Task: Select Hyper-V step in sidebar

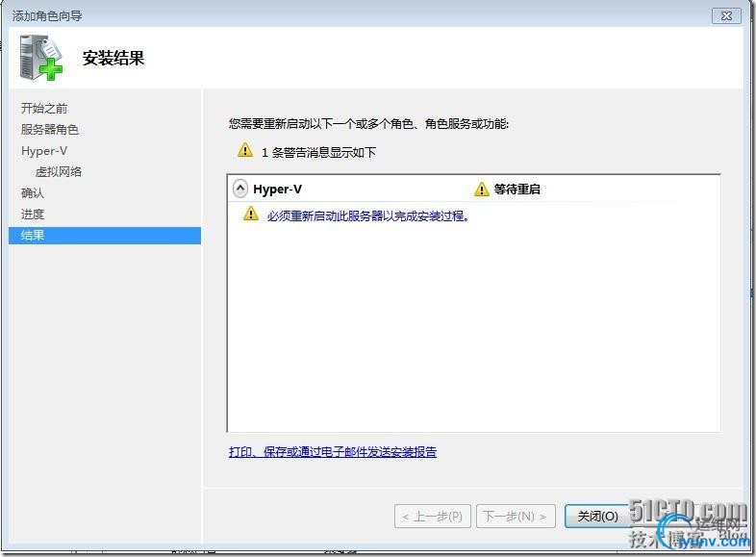Action: tap(44, 151)
